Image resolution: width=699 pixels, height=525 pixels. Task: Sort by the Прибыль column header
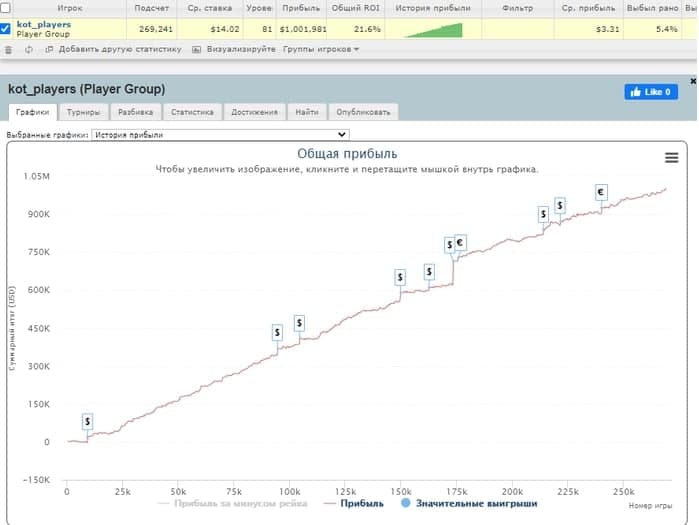click(301, 8)
